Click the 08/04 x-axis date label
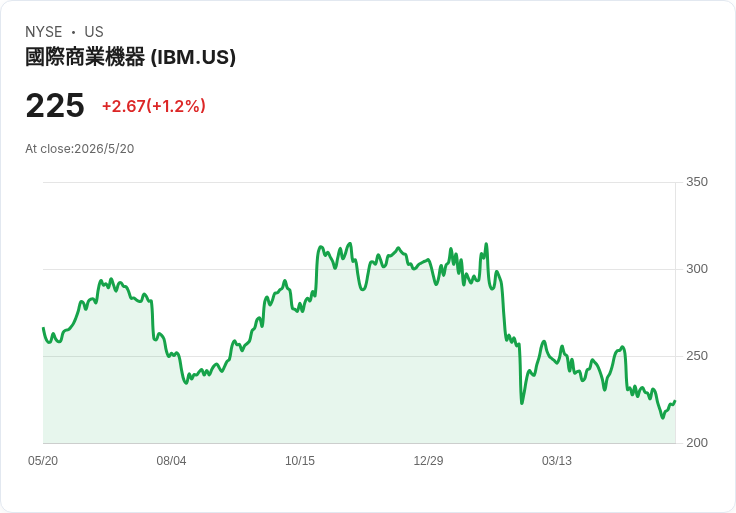This screenshot has height=513, width=736. (x=171, y=461)
